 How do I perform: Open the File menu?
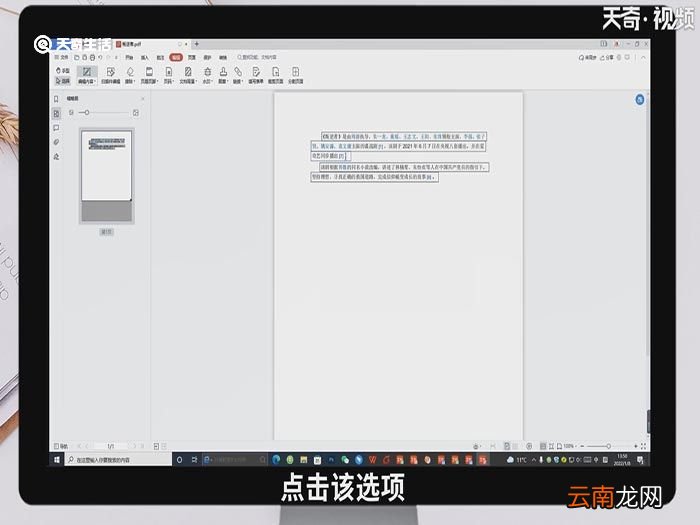(x=62, y=58)
